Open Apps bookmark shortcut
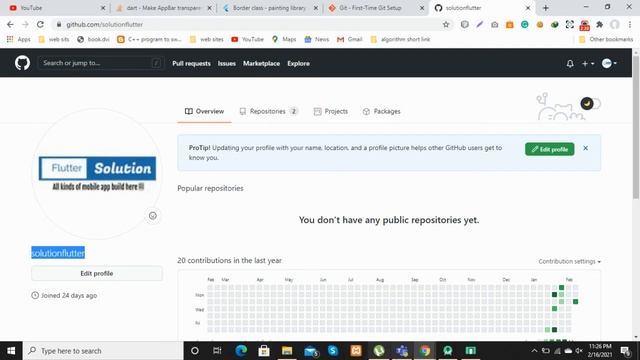Viewport: 640px width, 360px height. 19,39
